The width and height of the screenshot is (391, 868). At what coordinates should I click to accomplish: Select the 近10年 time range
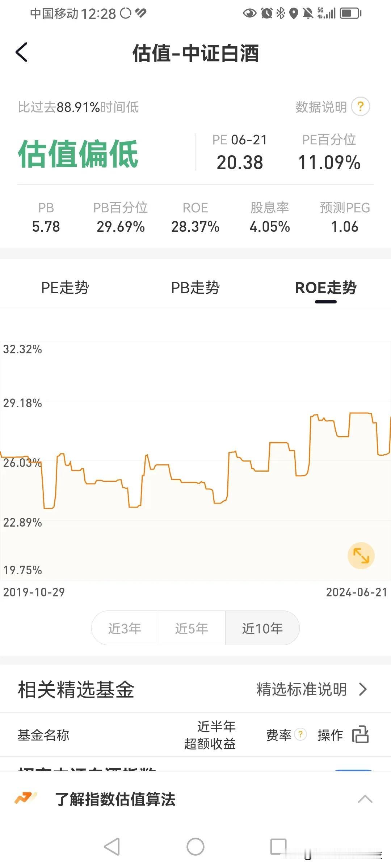coord(262,628)
